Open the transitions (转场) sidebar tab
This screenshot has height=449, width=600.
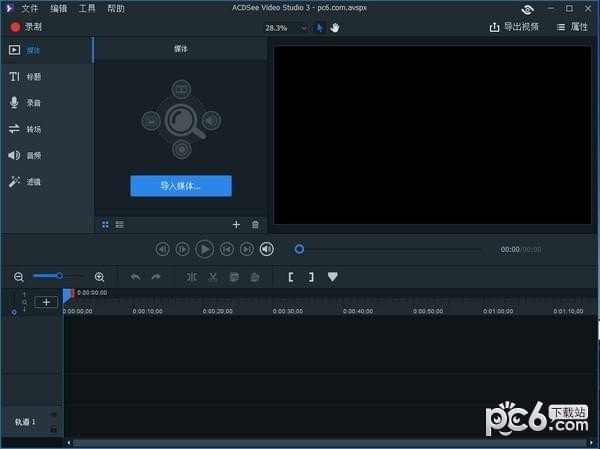(47, 129)
